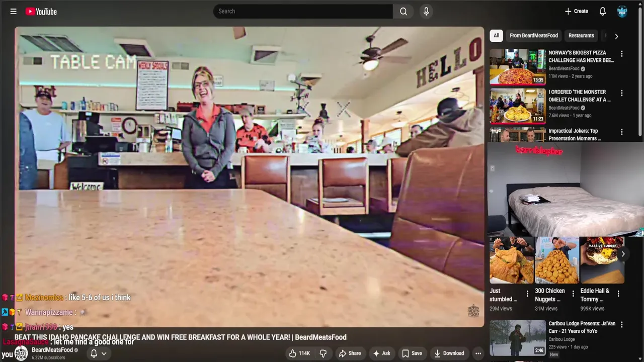Screen dimensions: 644x362
Task: Click the video title text
Action: click(180, 337)
